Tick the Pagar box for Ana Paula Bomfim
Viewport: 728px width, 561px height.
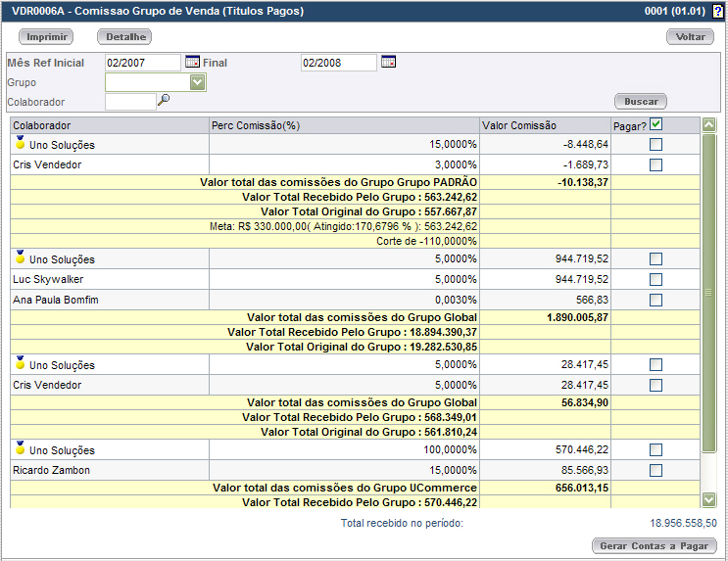[655, 301]
